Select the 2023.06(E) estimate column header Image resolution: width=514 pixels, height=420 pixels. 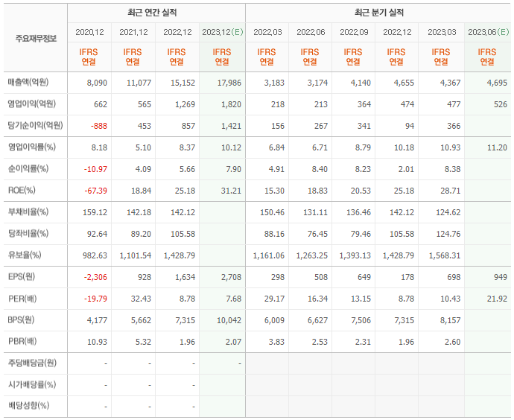coord(488,32)
